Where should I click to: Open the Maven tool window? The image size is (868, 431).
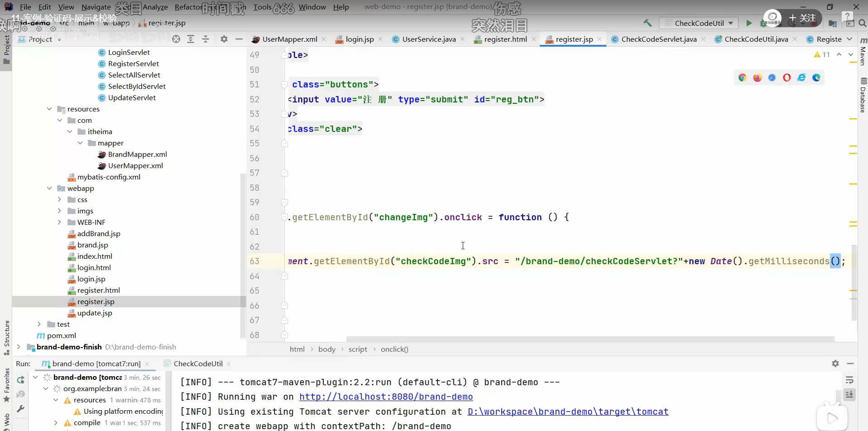pyautogui.click(x=863, y=52)
